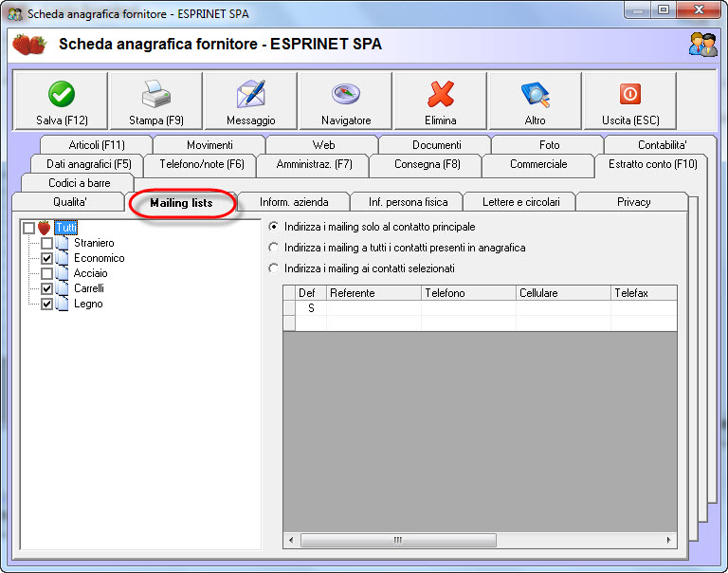Viewport: 728px width, 573px height.
Task: Select the Economico list label
Action: click(99, 258)
